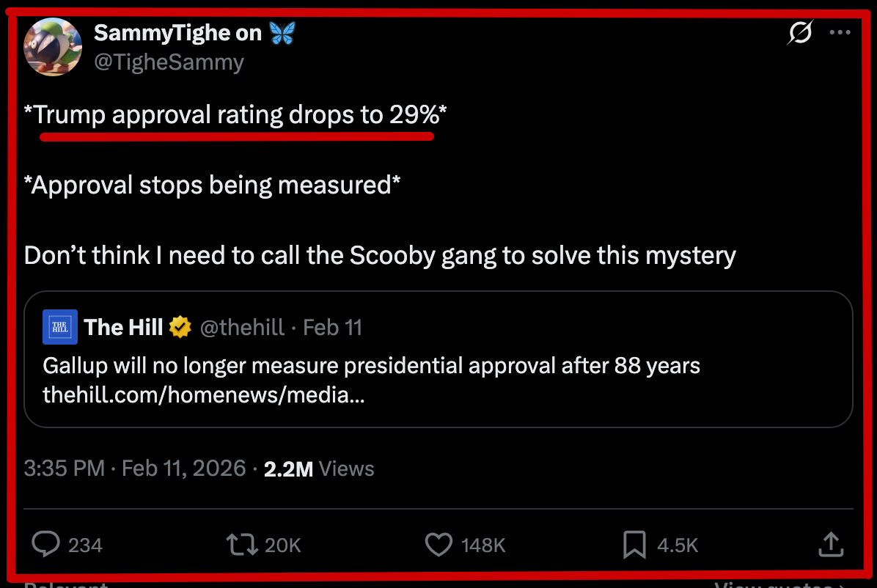Click the blue butterfly emoji
Screen dimensions: 877x588
pyautogui.click(x=282, y=33)
